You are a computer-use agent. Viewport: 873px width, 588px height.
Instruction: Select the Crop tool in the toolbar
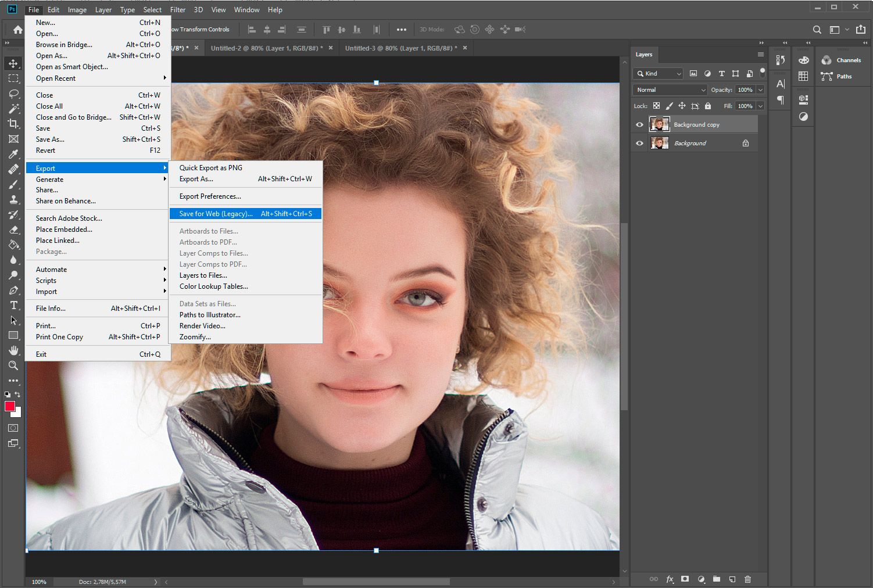point(13,123)
